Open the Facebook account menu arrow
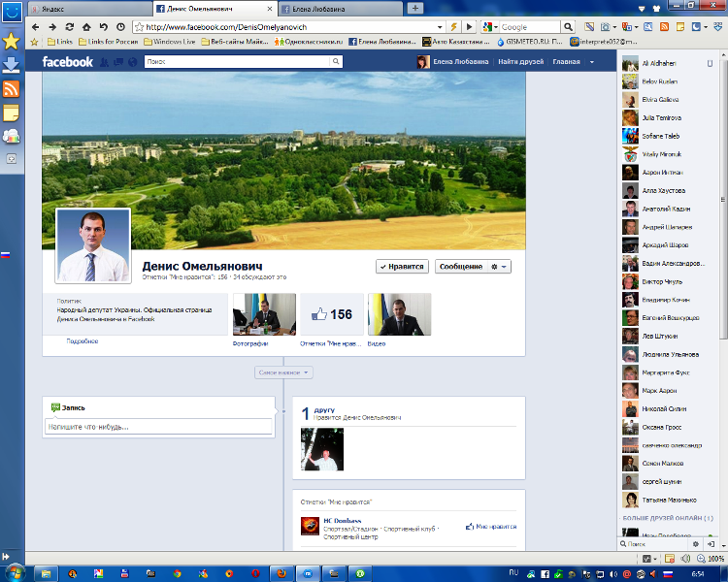The height and width of the screenshot is (582, 728). [592, 62]
